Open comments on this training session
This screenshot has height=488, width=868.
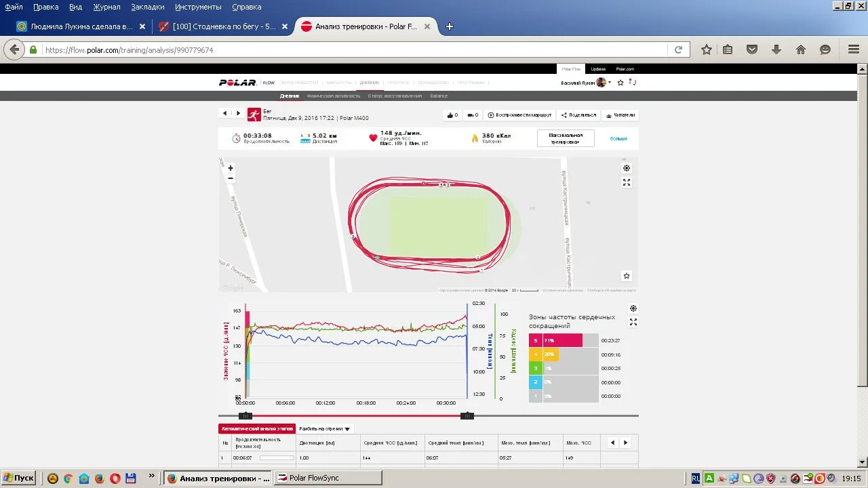[473, 115]
